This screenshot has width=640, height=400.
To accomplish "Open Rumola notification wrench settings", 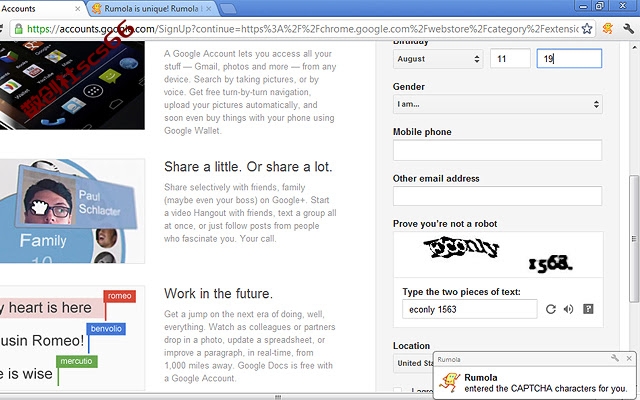I will [615, 358].
